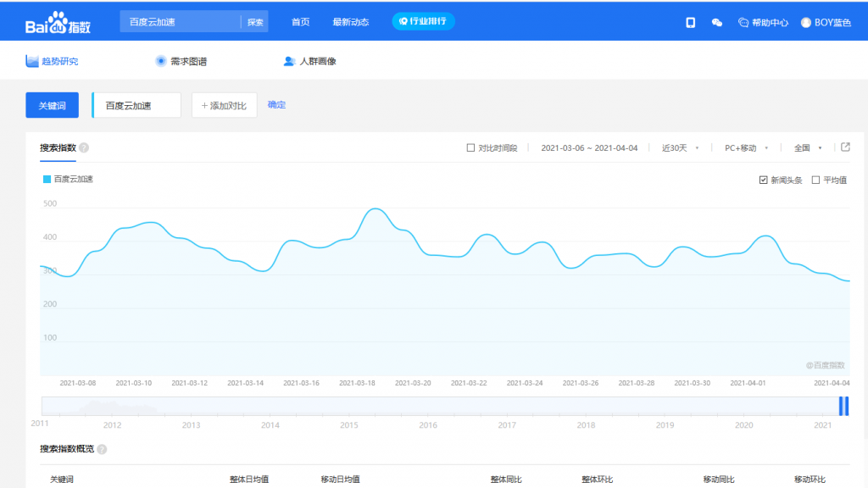Click the Baidu Index logo

point(58,23)
